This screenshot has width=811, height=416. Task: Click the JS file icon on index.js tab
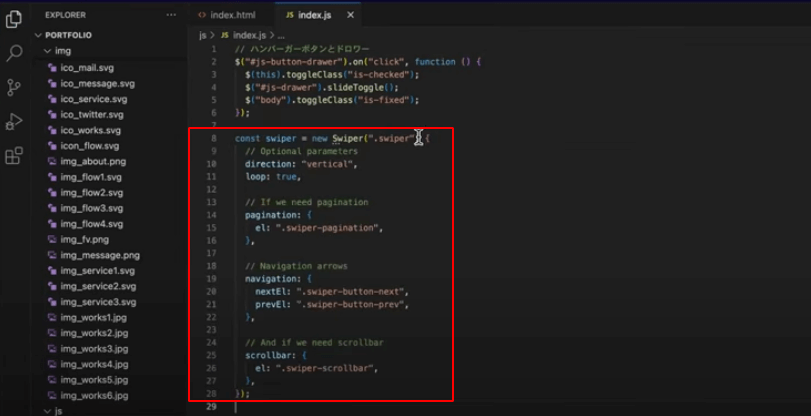pyautogui.click(x=290, y=15)
